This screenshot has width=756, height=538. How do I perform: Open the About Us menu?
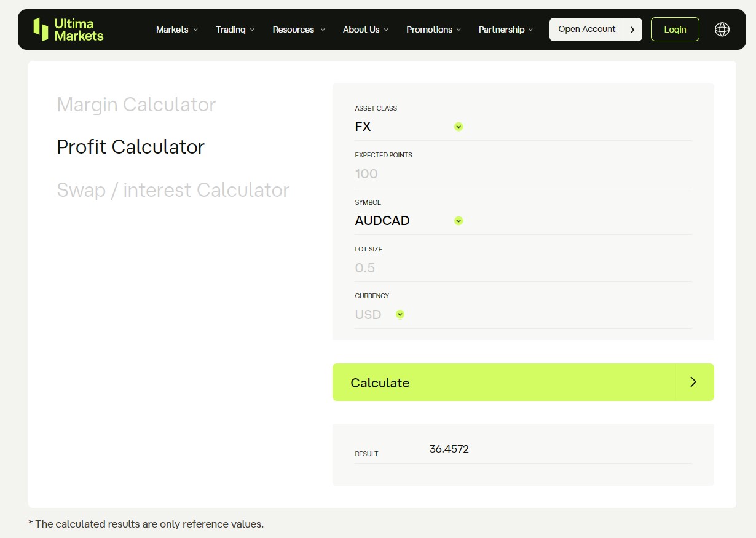tap(365, 30)
